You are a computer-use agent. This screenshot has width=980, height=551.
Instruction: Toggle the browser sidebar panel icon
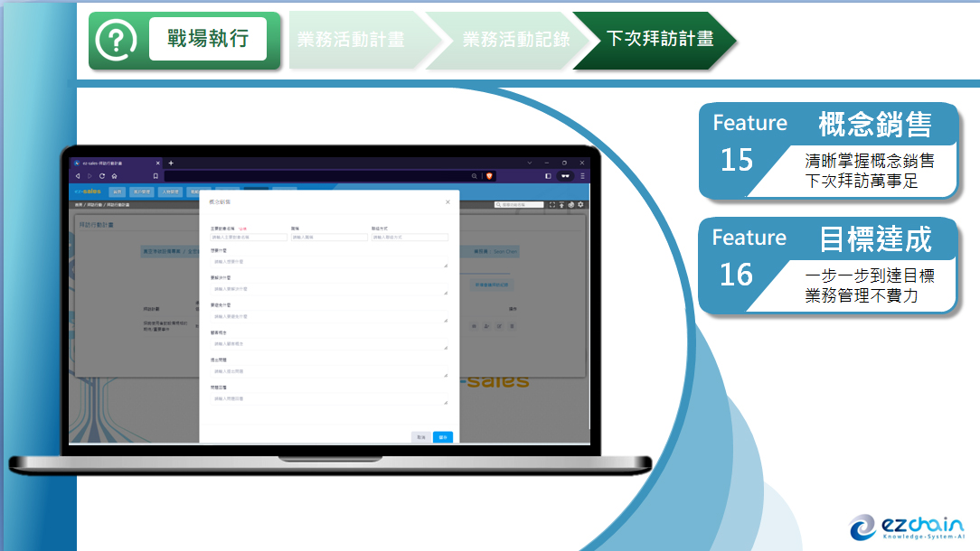click(548, 176)
